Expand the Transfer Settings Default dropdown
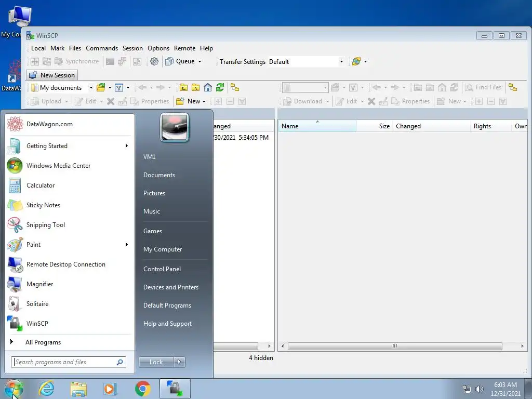 (341, 61)
